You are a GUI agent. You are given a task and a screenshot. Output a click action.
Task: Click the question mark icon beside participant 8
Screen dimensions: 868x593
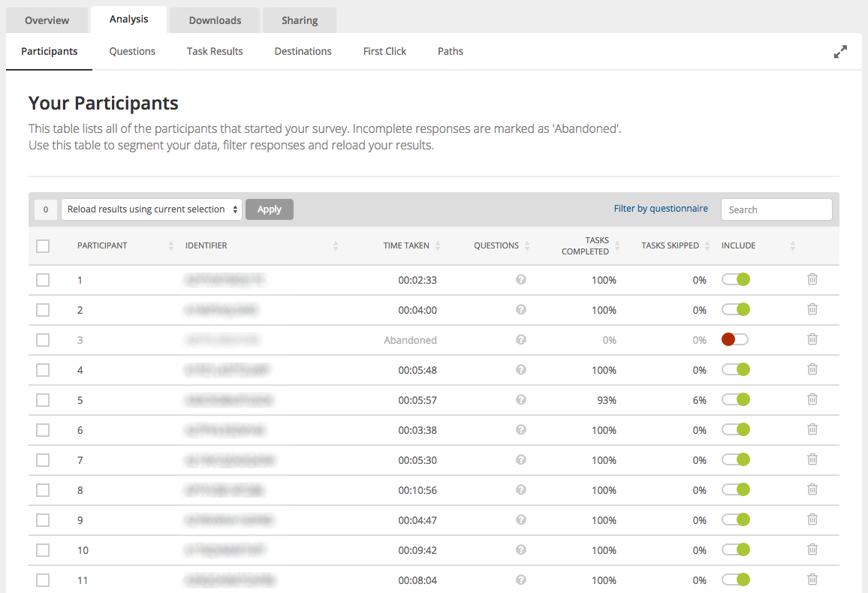(x=520, y=489)
